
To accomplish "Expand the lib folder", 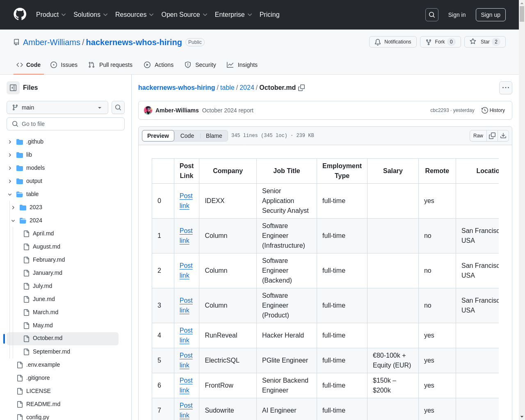I will [x=10, y=155].
